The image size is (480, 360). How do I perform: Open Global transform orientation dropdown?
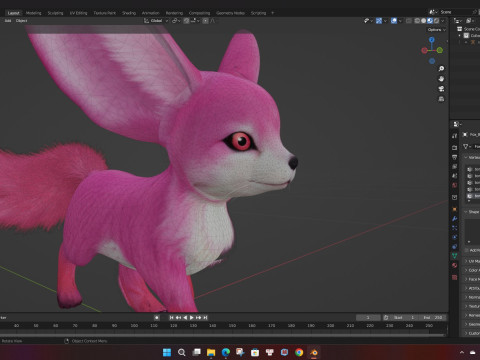tap(156, 21)
